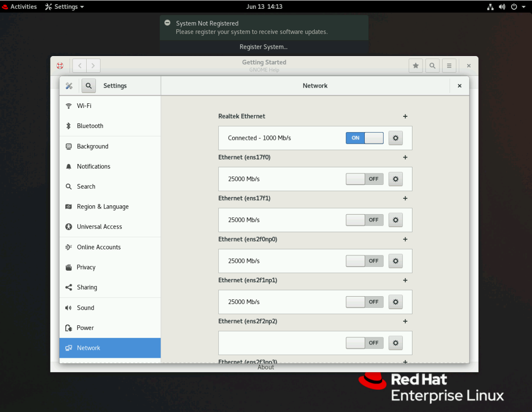532x412 pixels.
Task: Enable the ens2f1np1 Ethernet connection
Action: point(364,302)
